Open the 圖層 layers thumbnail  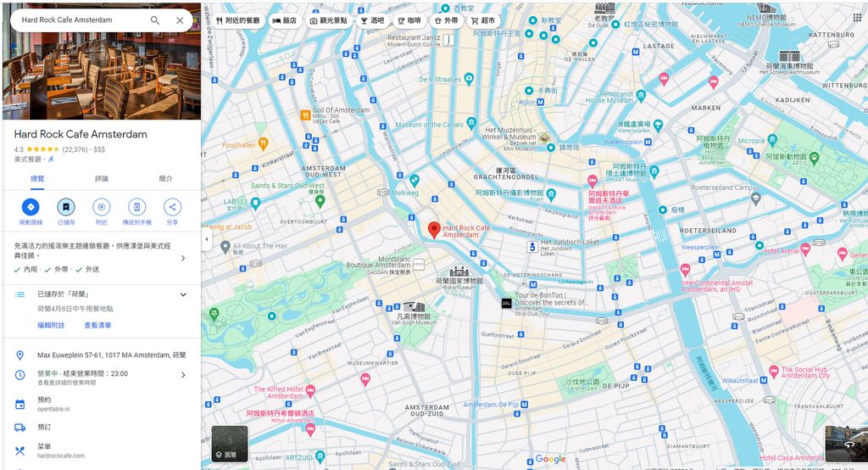(230, 444)
